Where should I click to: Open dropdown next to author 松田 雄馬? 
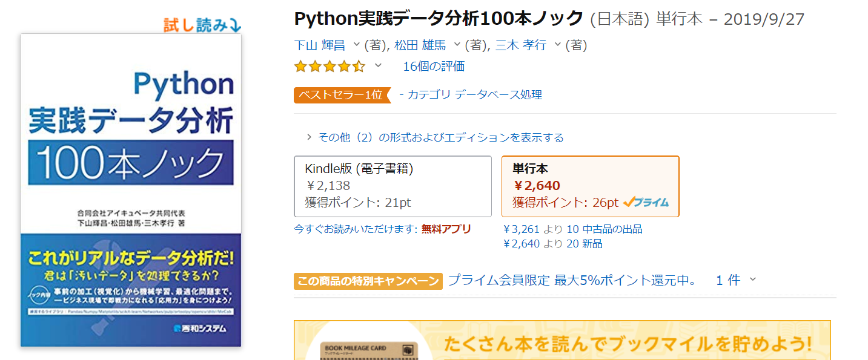click(x=457, y=45)
